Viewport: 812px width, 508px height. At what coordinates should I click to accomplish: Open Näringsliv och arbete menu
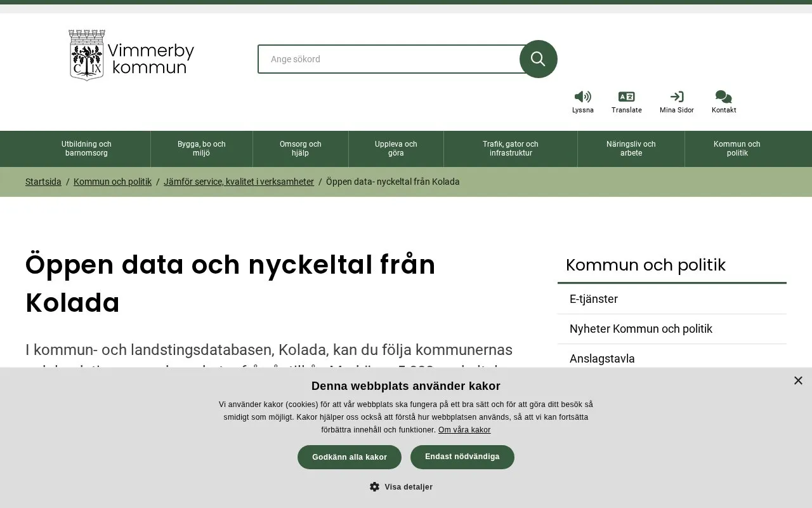click(631, 149)
